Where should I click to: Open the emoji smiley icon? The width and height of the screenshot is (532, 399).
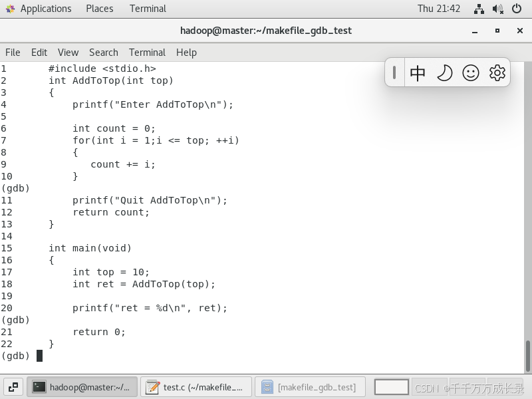tap(471, 73)
